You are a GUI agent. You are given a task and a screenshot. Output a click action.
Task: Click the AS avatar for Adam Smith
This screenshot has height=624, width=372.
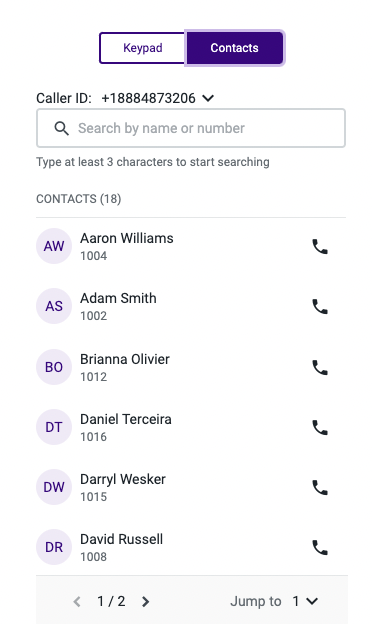coord(54,306)
